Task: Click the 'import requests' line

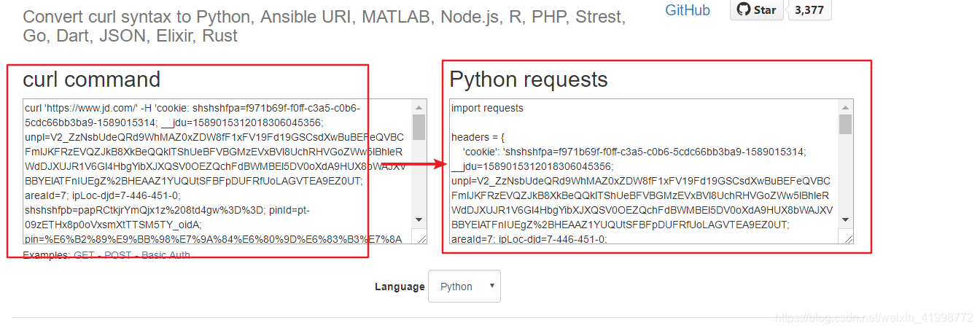Action: (487, 108)
